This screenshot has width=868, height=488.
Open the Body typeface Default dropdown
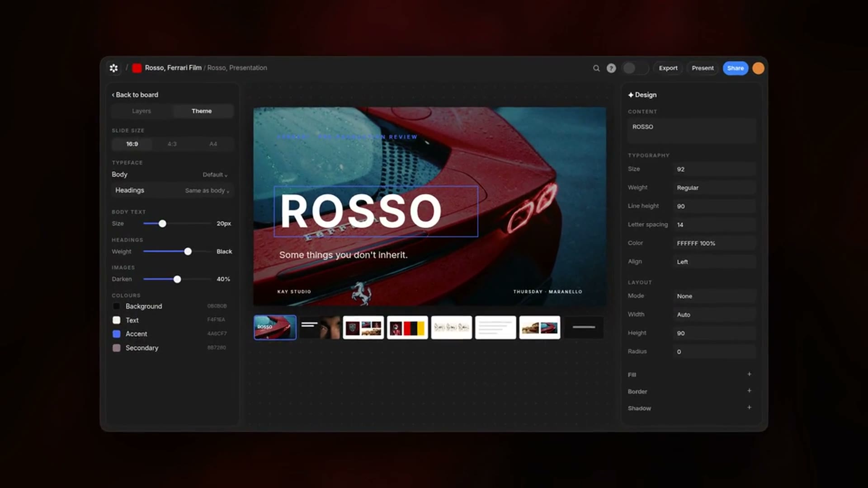215,175
